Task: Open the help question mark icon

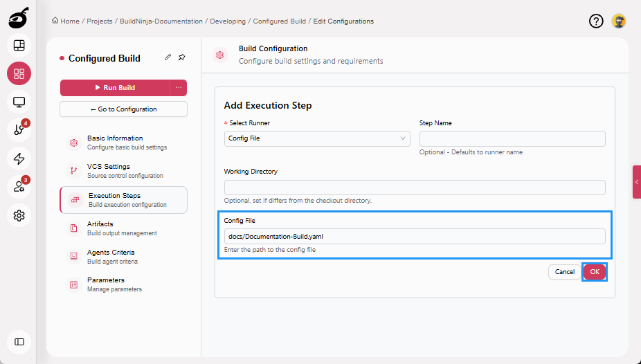Action: tap(596, 21)
